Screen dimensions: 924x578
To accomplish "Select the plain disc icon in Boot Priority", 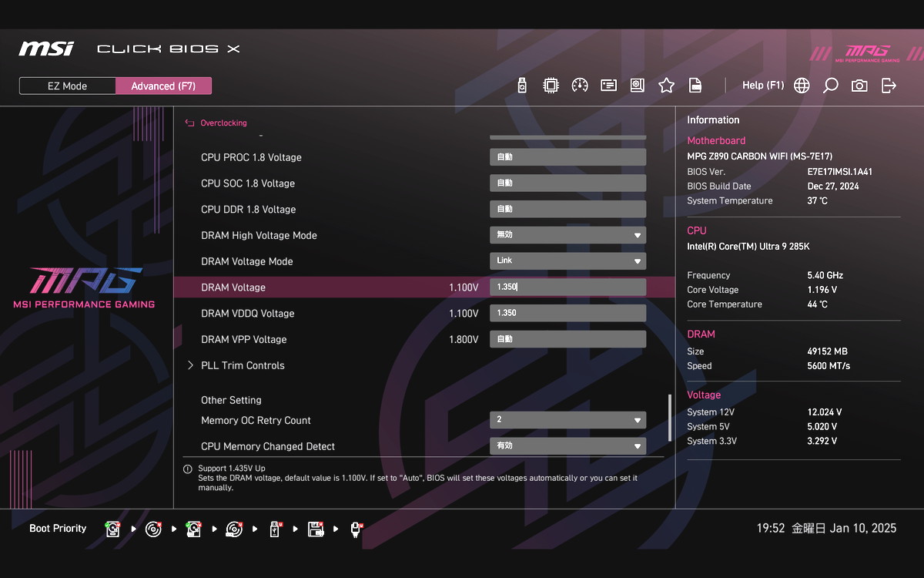I will coord(153,529).
